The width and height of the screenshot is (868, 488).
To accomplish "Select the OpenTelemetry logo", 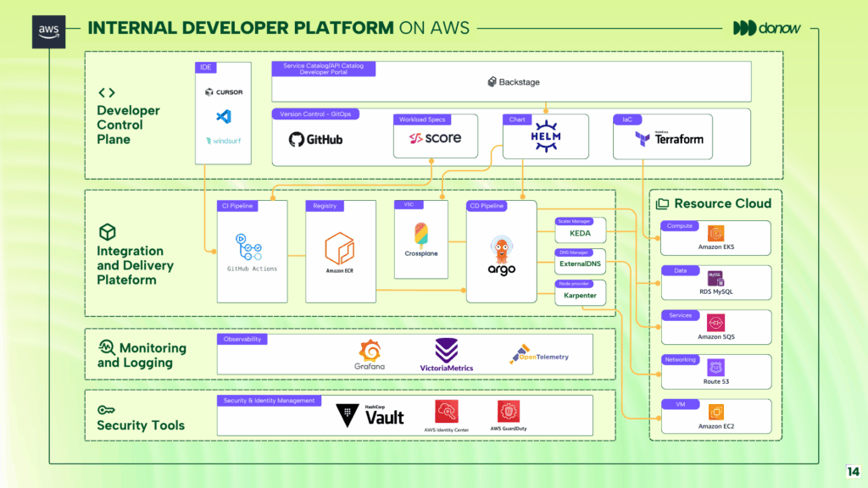I will point(538,355).
